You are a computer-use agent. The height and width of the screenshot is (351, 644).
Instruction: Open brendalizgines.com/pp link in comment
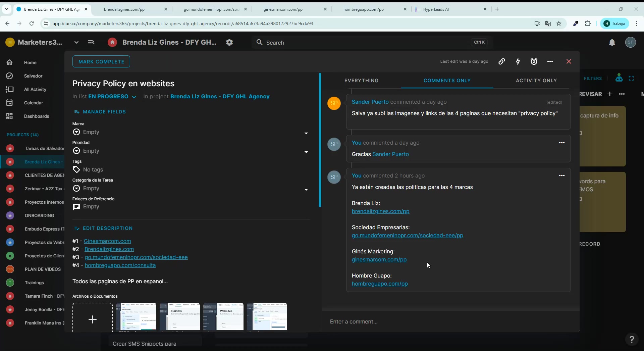pos(380,211)
